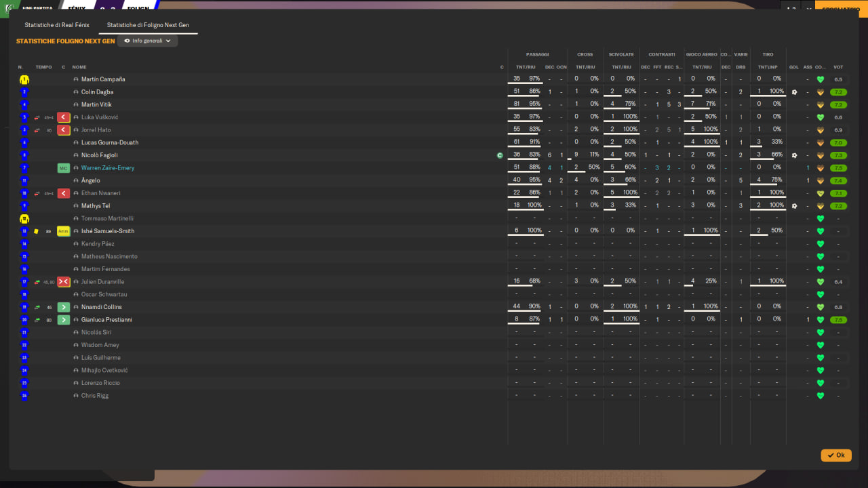
Task: Click the green condition heart for Martín Campaña
Action: tap(821, 79)
